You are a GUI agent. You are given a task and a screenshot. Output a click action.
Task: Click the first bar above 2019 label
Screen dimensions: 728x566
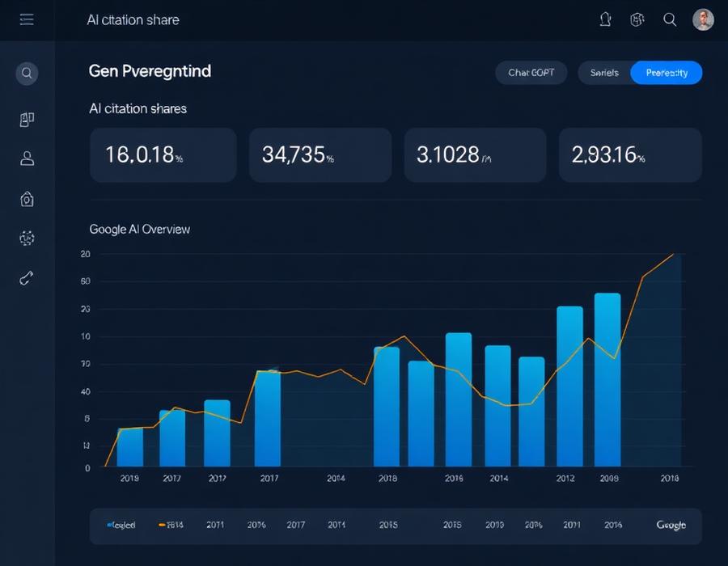coord(130,447)
